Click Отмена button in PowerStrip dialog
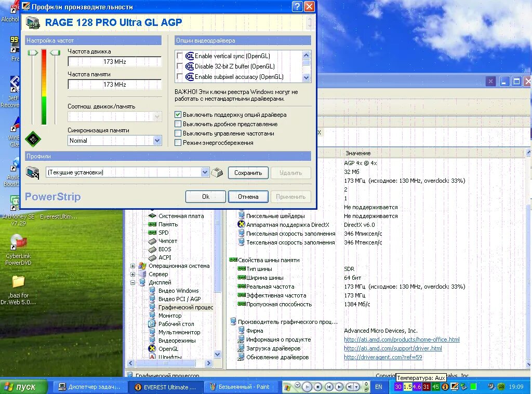 tap(248, 197)
